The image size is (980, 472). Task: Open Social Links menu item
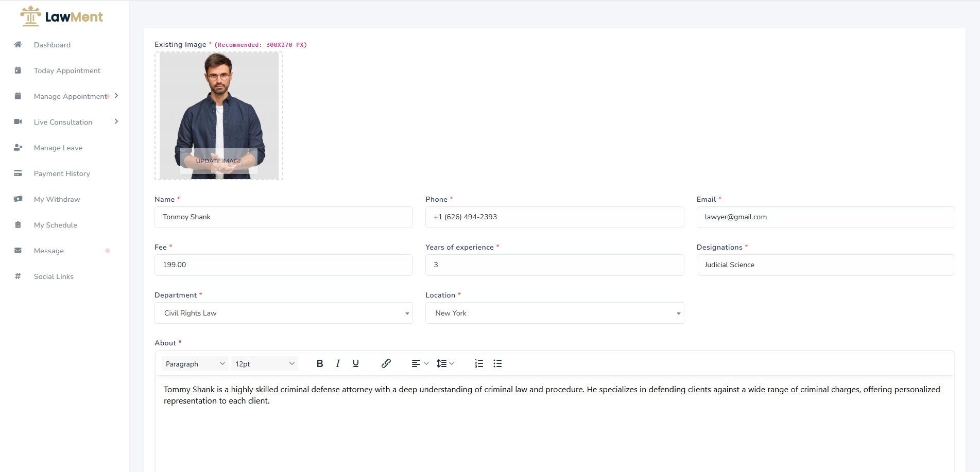pos(54,276)
